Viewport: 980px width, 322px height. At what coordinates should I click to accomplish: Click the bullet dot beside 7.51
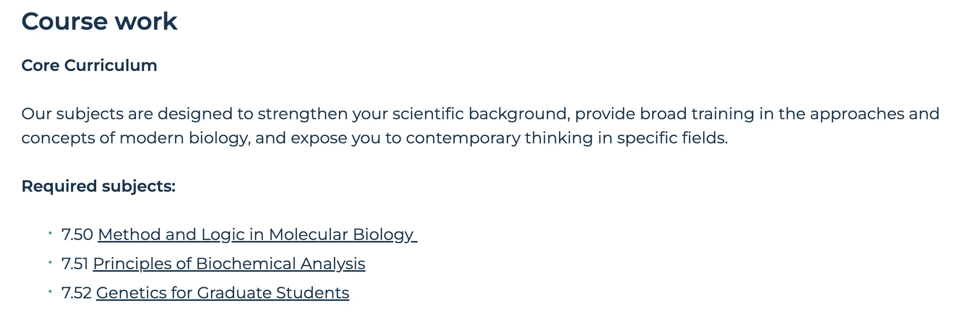[50, 262]
